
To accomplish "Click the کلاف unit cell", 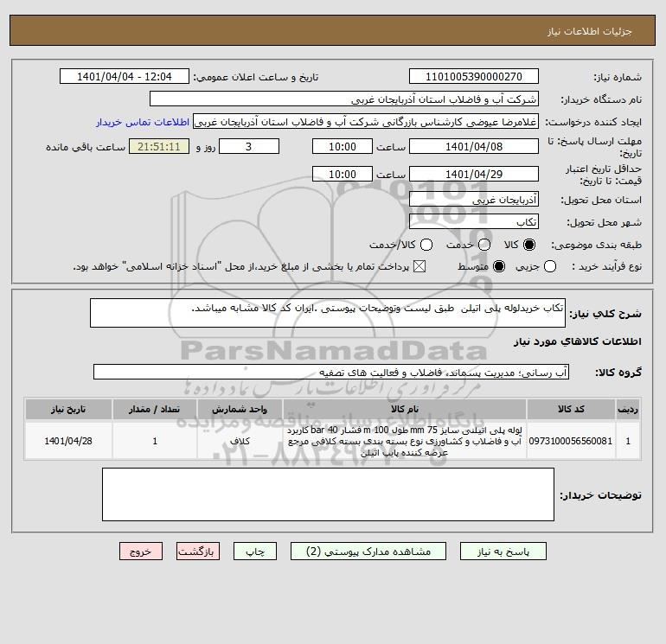I will (x=240, y=441).
